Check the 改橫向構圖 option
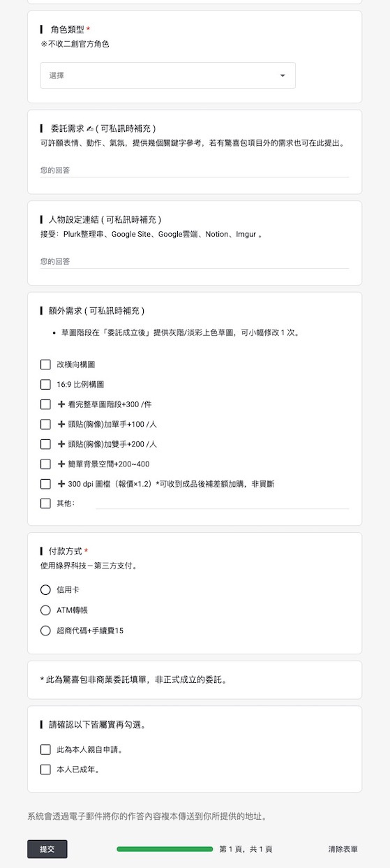 coord(45,365)
